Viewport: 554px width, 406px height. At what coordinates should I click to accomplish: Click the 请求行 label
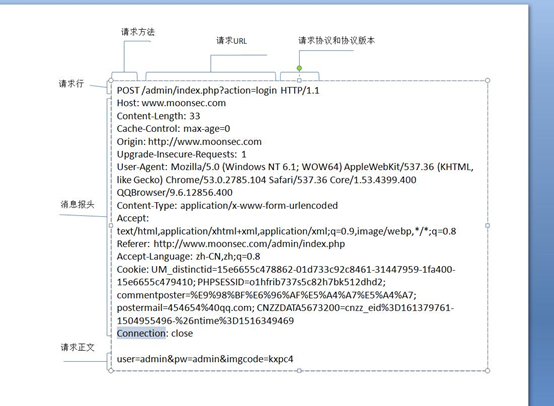point(71,83)
